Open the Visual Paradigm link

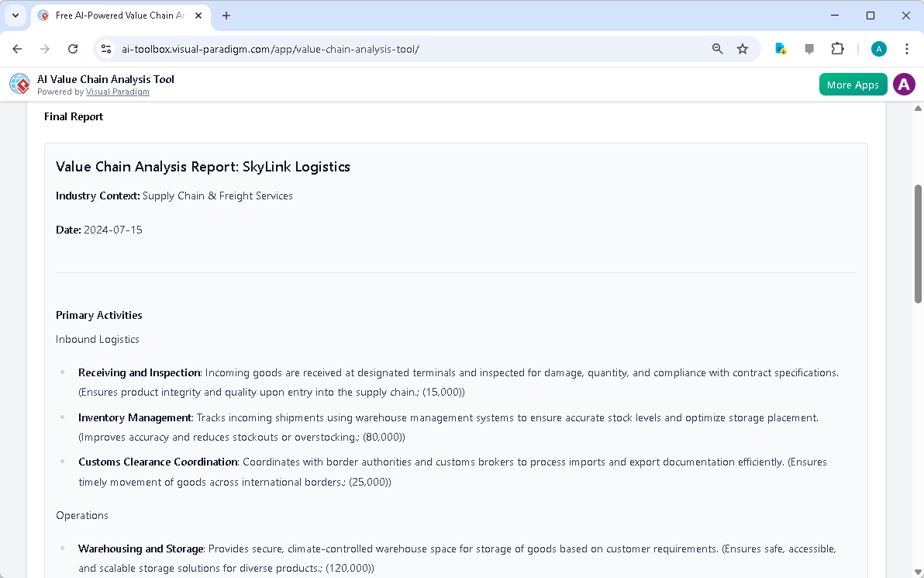[x=118, y=92]
